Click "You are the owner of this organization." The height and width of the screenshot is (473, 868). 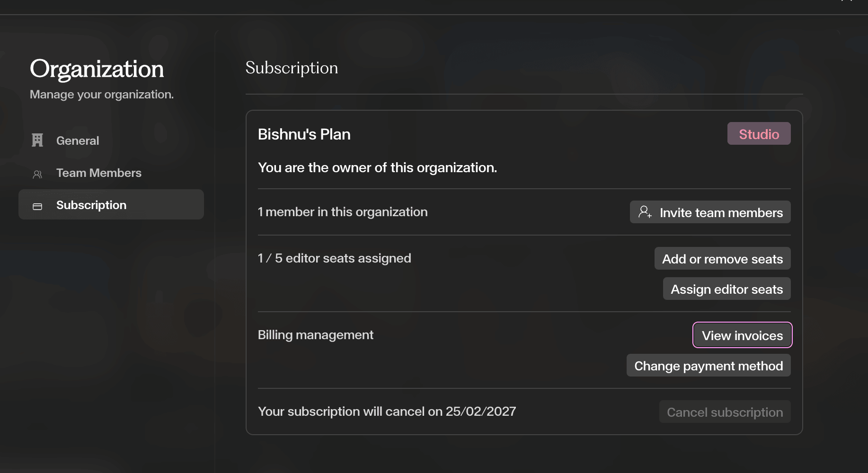tap(377, 167)
